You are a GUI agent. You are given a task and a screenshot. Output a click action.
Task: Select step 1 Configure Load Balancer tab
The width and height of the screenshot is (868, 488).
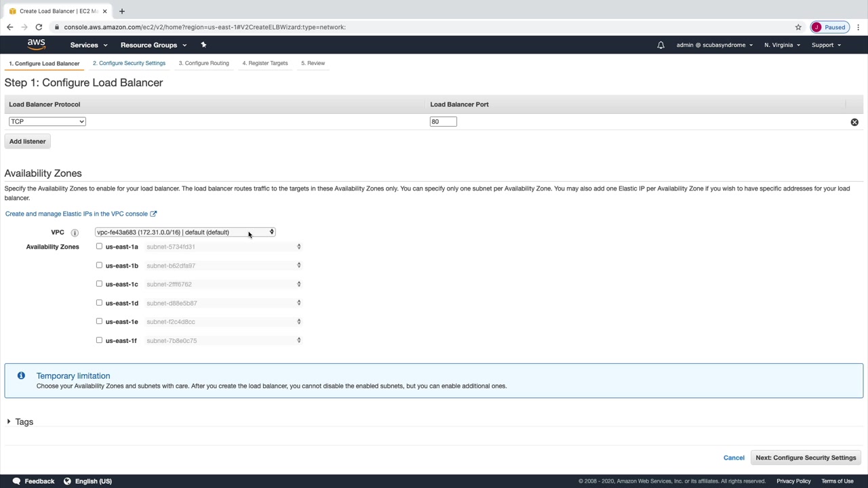[44, 64]
